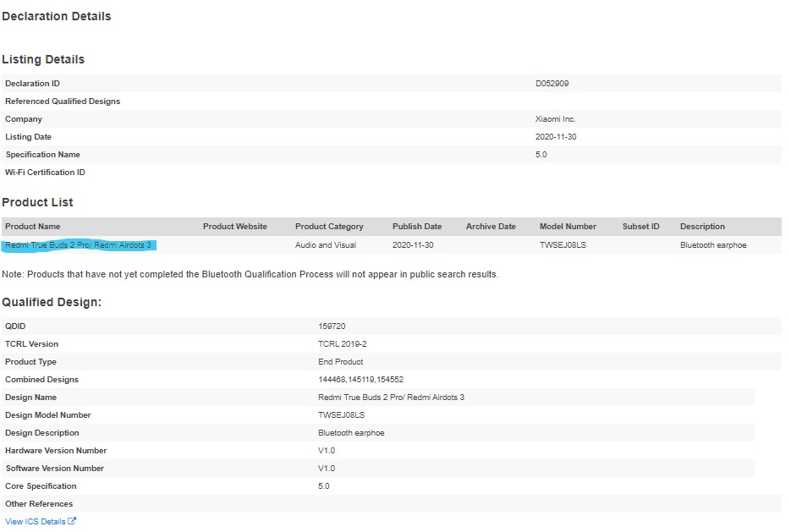The height and width of the screenshot is (532, 791).
Task: Select the highlighted product name in Product List
Action: pyautogui.click(x=78, y=245)
